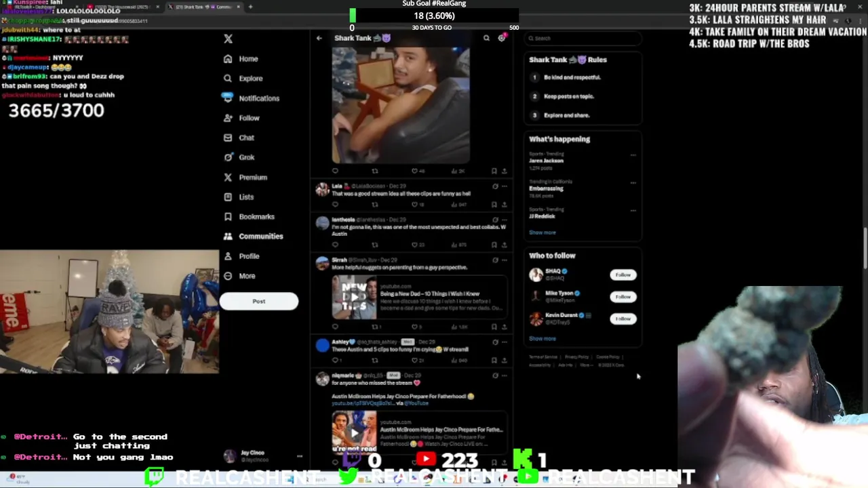Reply to Sirrah's post

(335, 327)
